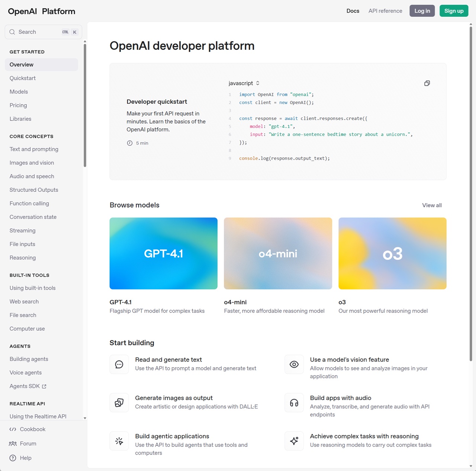Open the o3 model thumbnail
Viewport: 476px width, 471px height.
(x=392, y=253)
